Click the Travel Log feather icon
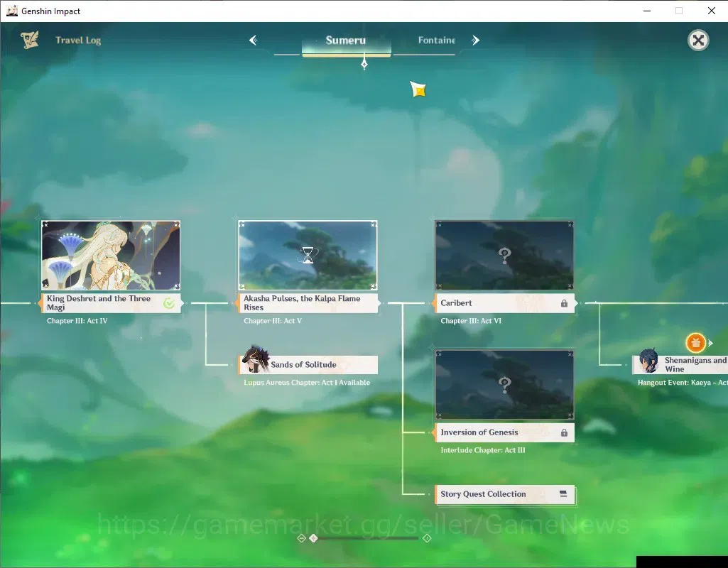The image size is (728, 568). [29, 40]
